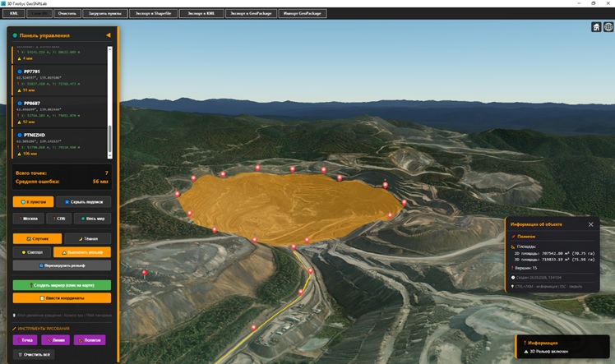Toggle Скрыть подписи labels
Screen dimensions: 615x364
pyautogui.click(x=85, y=201)
